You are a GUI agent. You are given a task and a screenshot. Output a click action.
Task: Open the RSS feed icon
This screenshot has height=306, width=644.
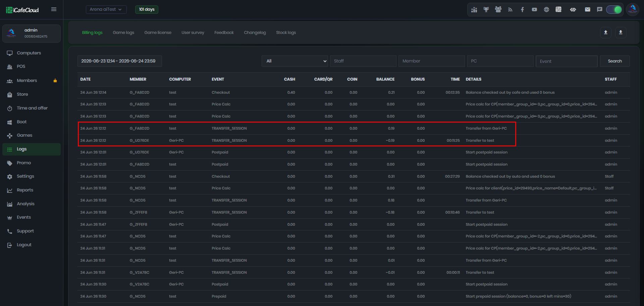coord(510,10)
